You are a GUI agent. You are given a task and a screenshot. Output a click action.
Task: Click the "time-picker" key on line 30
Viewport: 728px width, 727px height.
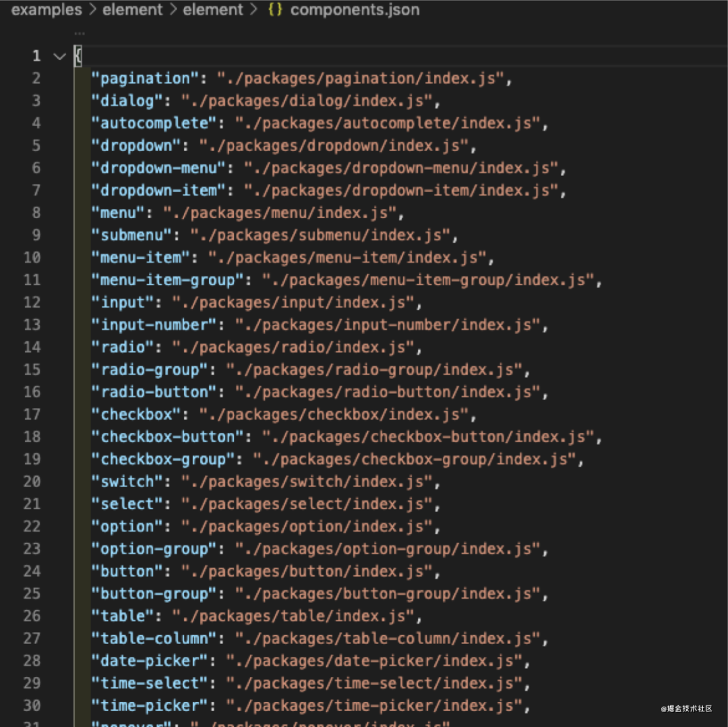[x=150, y=705]
